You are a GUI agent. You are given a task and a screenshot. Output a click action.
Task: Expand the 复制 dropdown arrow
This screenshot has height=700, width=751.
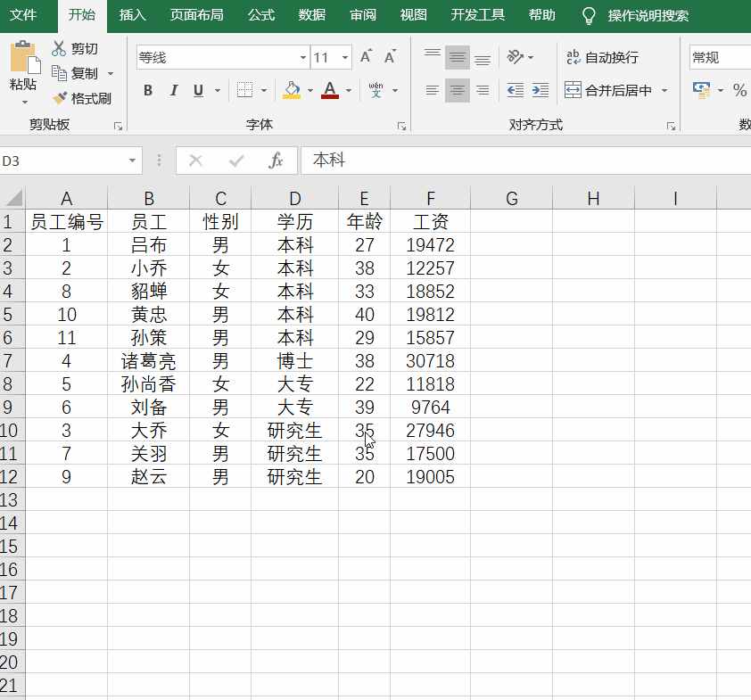coord(111,74)
